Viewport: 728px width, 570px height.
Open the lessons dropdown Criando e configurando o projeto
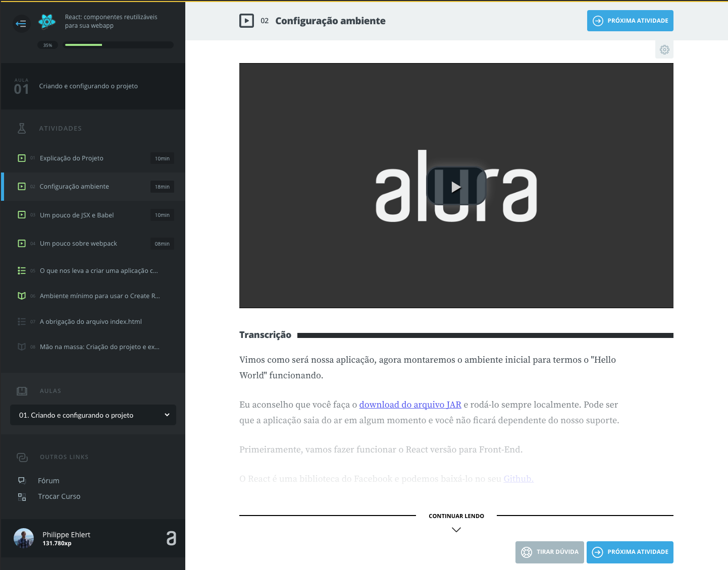tap(93, 415)
